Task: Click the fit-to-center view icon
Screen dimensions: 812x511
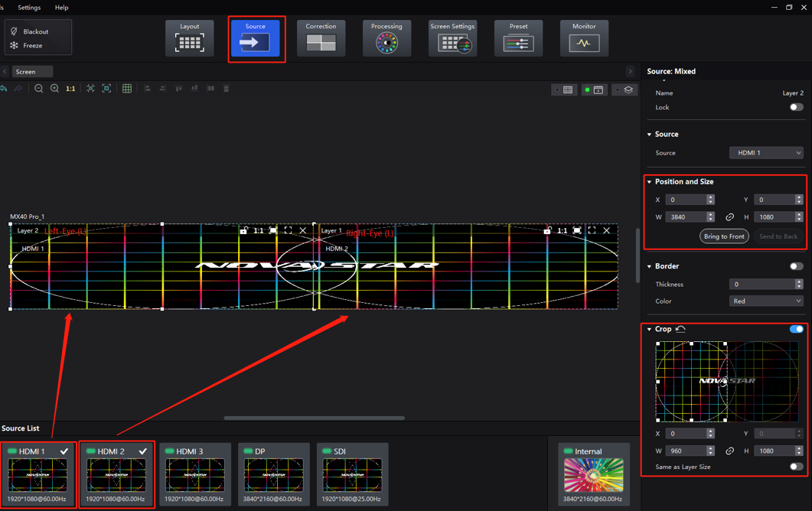Action: [x=90, y=89]
